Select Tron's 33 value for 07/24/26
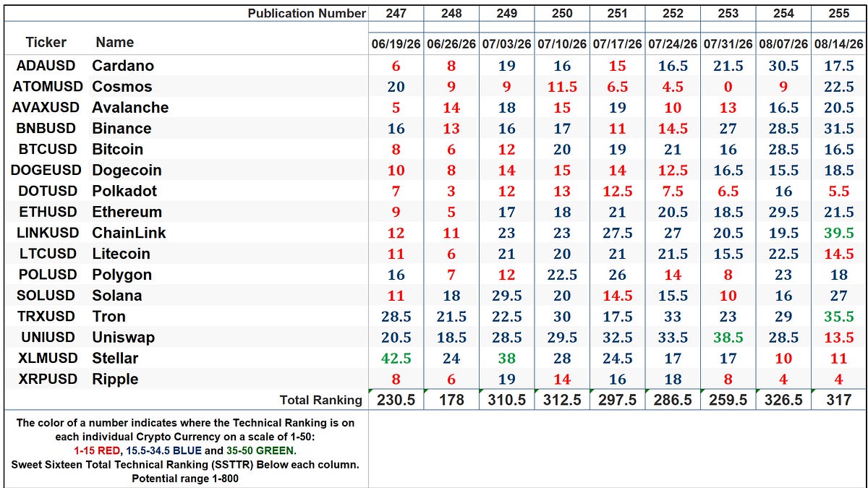Viewport: 868px width, 488px height. pos(673,317)
